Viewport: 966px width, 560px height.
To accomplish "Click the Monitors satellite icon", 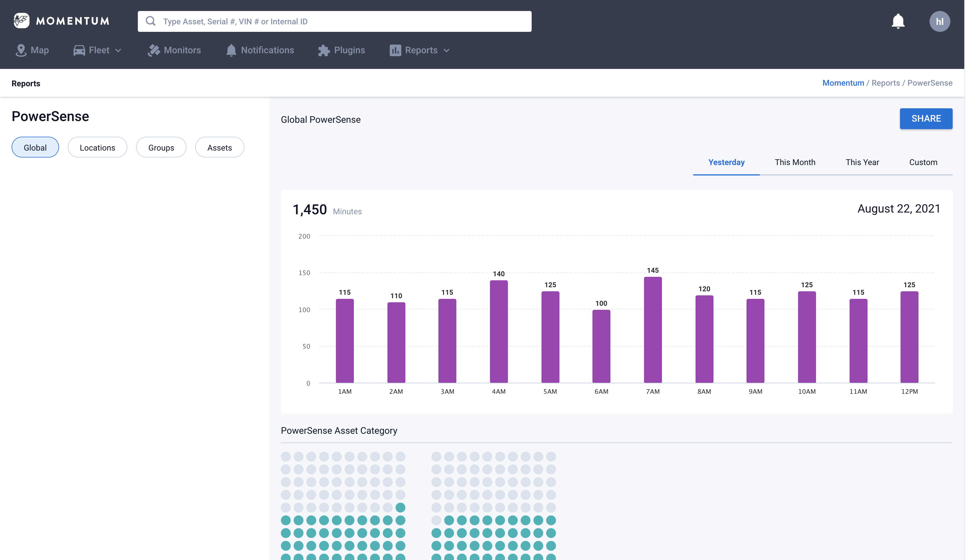I will [154, 50].
